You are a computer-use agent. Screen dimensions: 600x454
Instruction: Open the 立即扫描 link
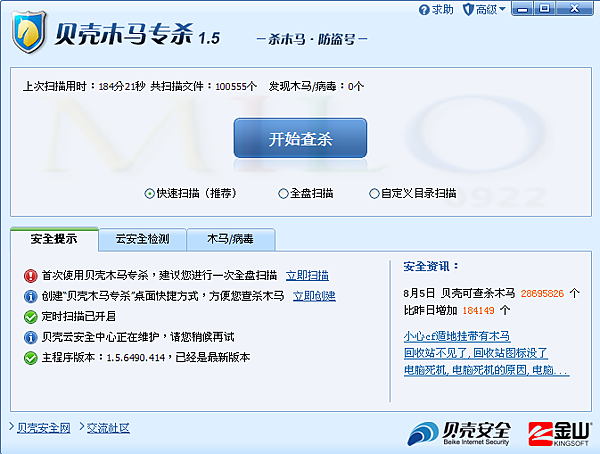[307, 275]
